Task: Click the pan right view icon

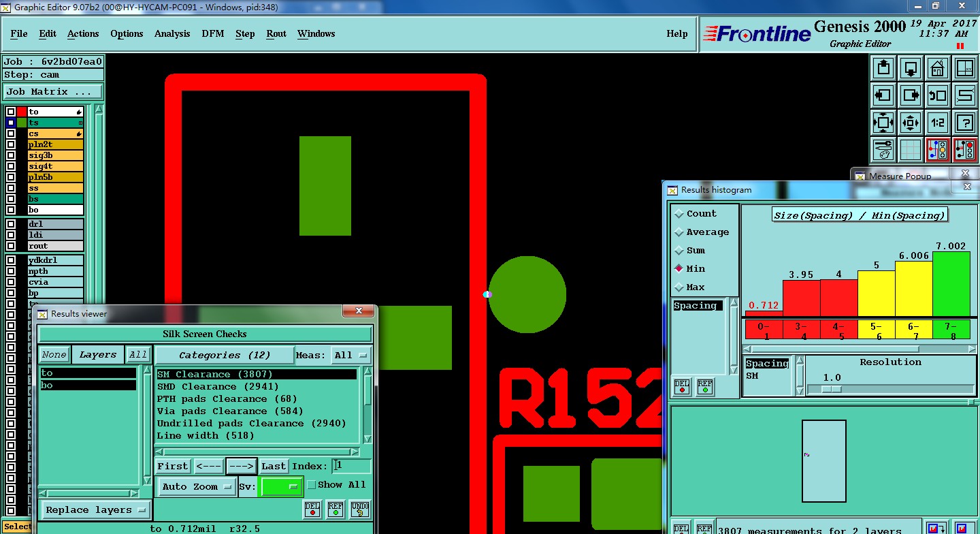Action: coord(910,95)
